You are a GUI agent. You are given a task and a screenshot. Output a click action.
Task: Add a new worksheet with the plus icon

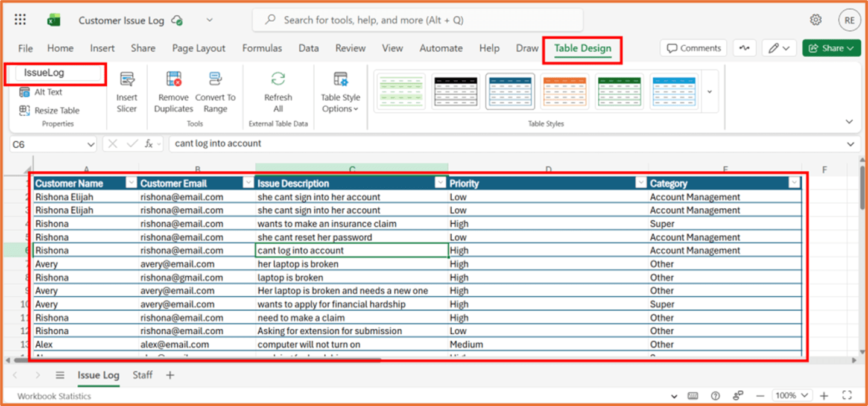169,375
